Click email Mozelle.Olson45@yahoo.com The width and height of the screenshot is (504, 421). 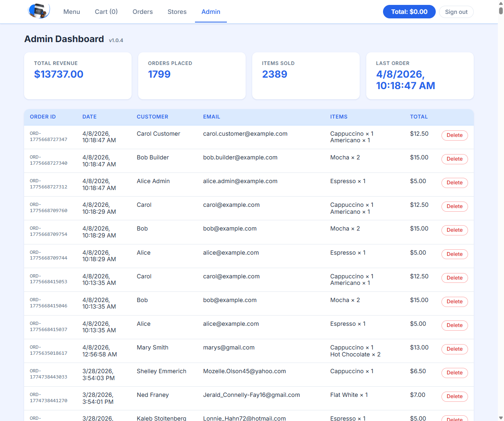[244, 371]
